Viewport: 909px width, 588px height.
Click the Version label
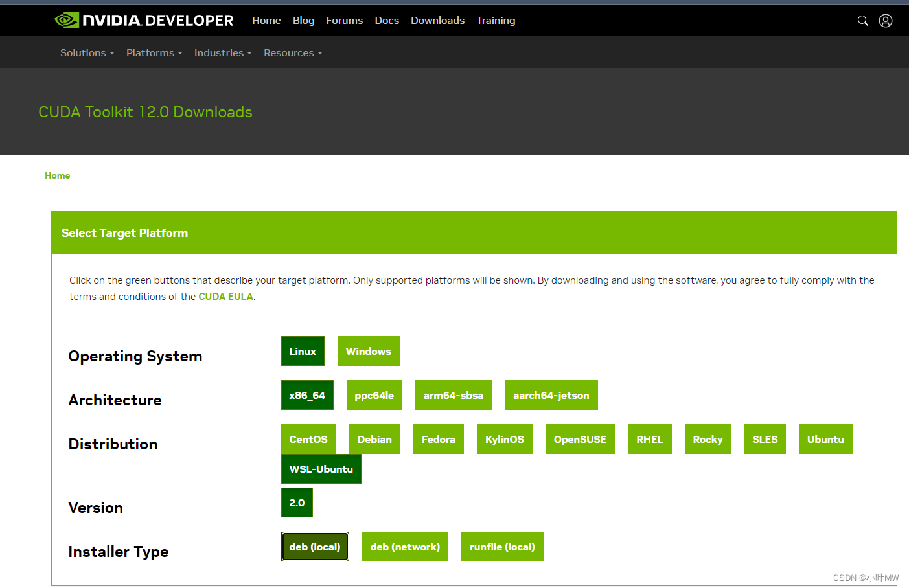(x=96, y=508)
